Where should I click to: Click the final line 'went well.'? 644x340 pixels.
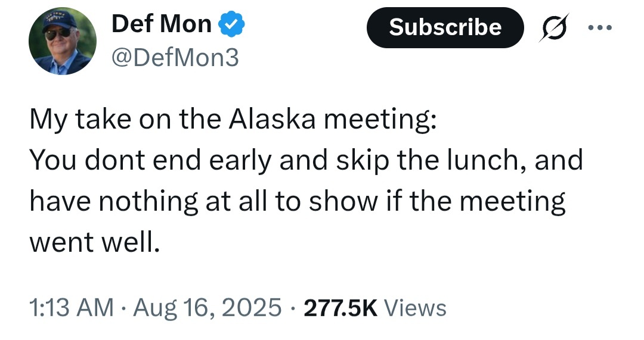pos(95,242)
